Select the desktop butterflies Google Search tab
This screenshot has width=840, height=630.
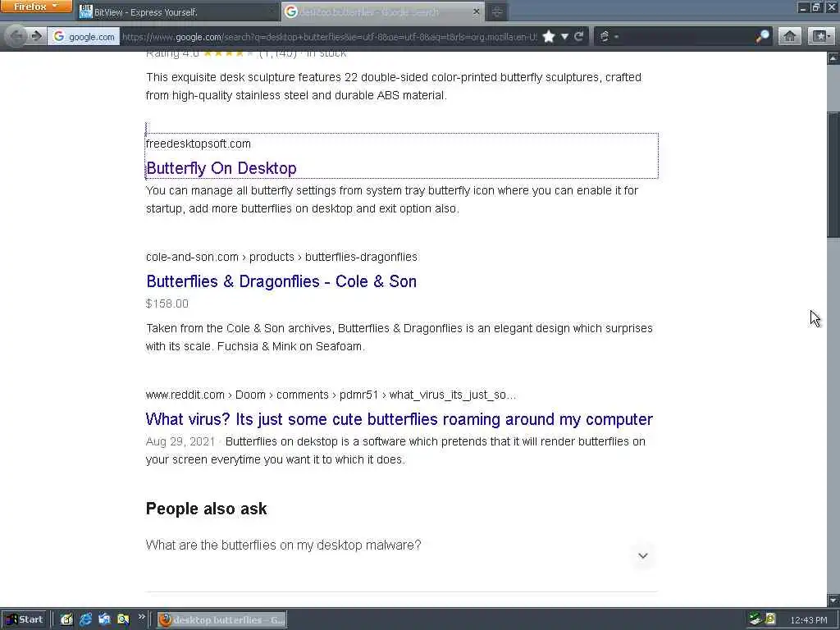(381, 11)
